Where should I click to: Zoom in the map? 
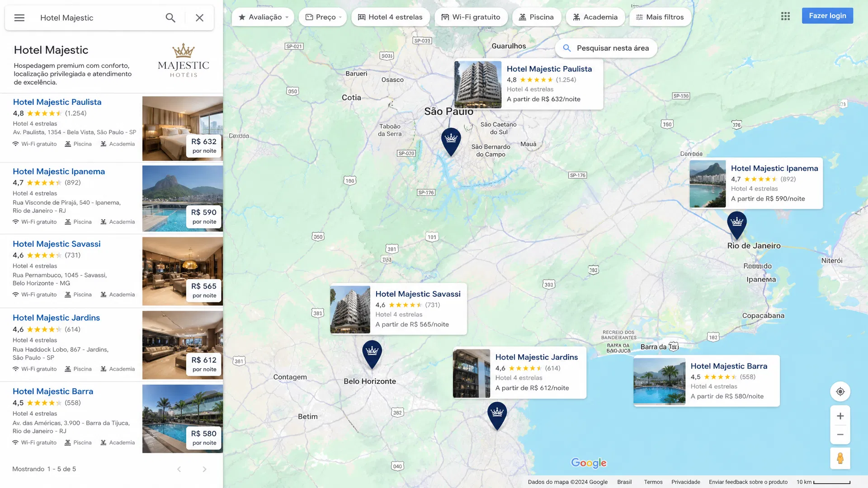pyautogui.click(x=840, y=416)
